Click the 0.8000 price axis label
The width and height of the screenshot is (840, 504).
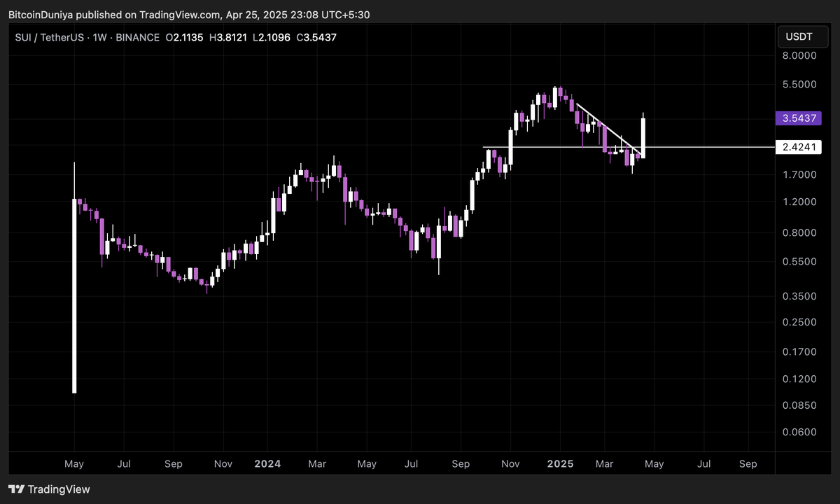(x=799, y=232)
